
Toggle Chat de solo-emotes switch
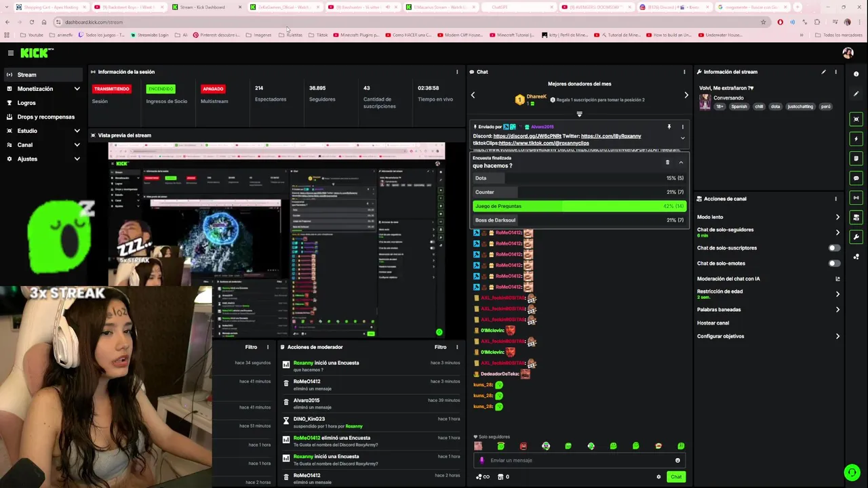click(834, 264)
